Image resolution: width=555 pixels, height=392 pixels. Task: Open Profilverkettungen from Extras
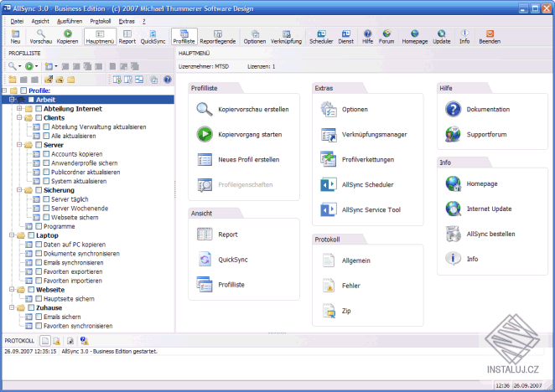357,159
